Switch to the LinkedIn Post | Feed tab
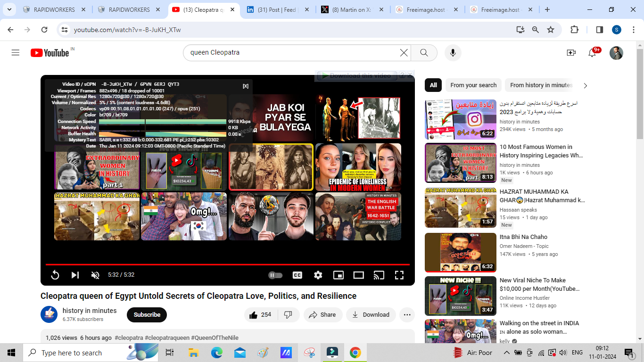Image resolution: width=644 pixels, height=362 pixels. (x=278, y=9)
